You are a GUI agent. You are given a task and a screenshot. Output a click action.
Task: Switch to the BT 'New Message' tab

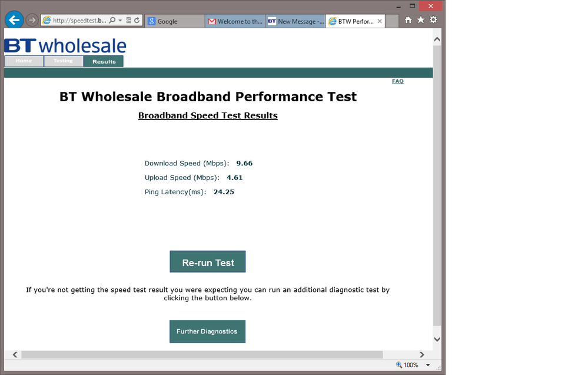pos(295,21)
